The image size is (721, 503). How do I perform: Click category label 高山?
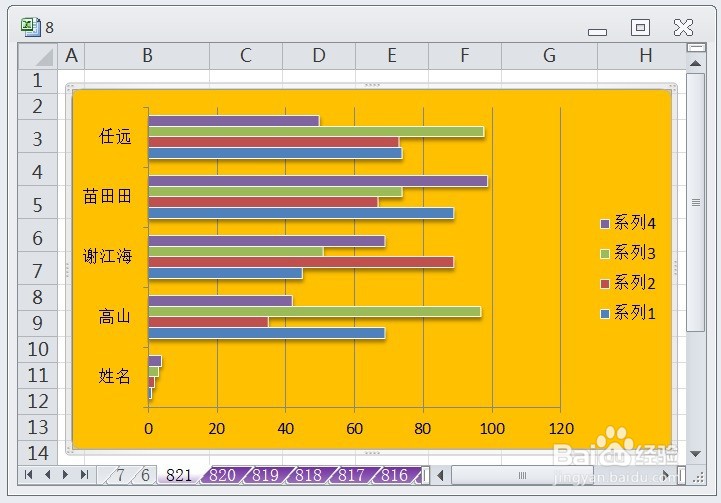point(115,316)
